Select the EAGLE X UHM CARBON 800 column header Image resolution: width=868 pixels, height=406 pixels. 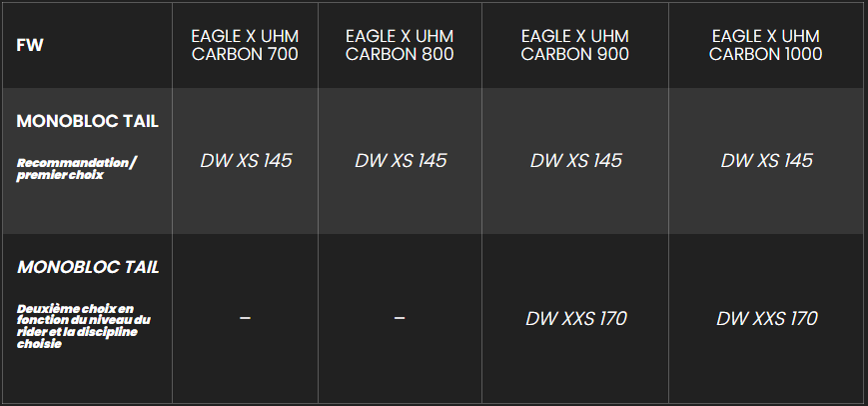click(x=400, y=45)
